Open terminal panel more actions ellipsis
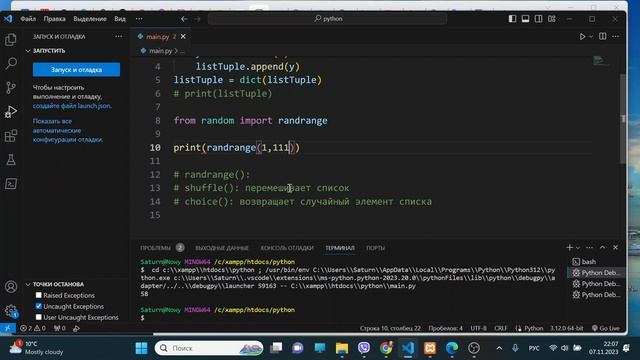This screenshot has height=360, width=640. pyautogui.click(x=589, y=247)
